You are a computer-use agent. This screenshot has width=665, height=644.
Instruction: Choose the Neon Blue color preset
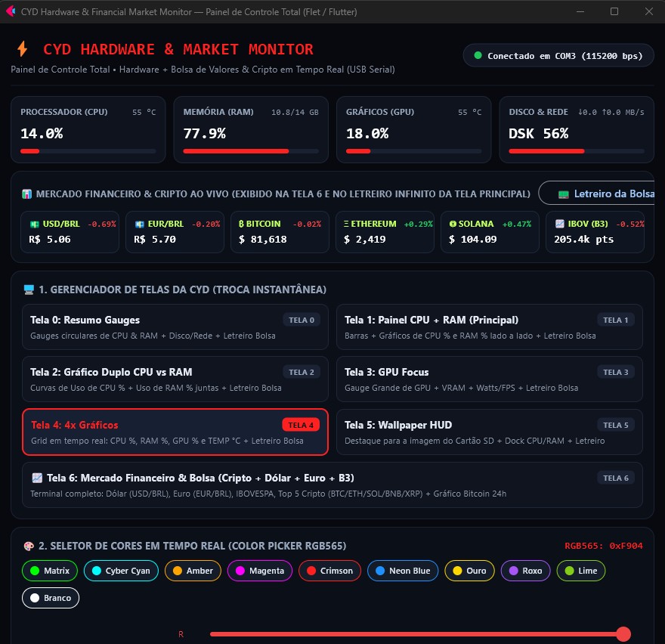[403, 571]
